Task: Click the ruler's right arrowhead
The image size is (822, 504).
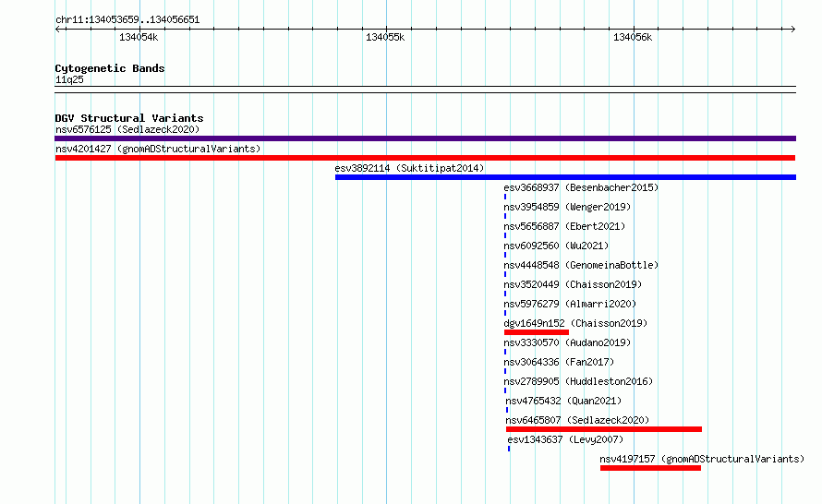Action: pos(792,30)
